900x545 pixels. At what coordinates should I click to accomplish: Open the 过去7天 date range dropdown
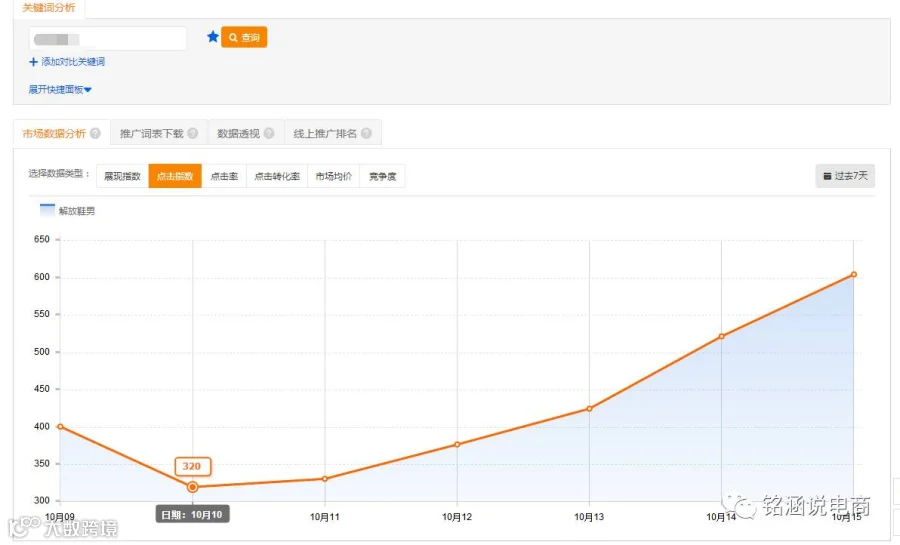845,176
